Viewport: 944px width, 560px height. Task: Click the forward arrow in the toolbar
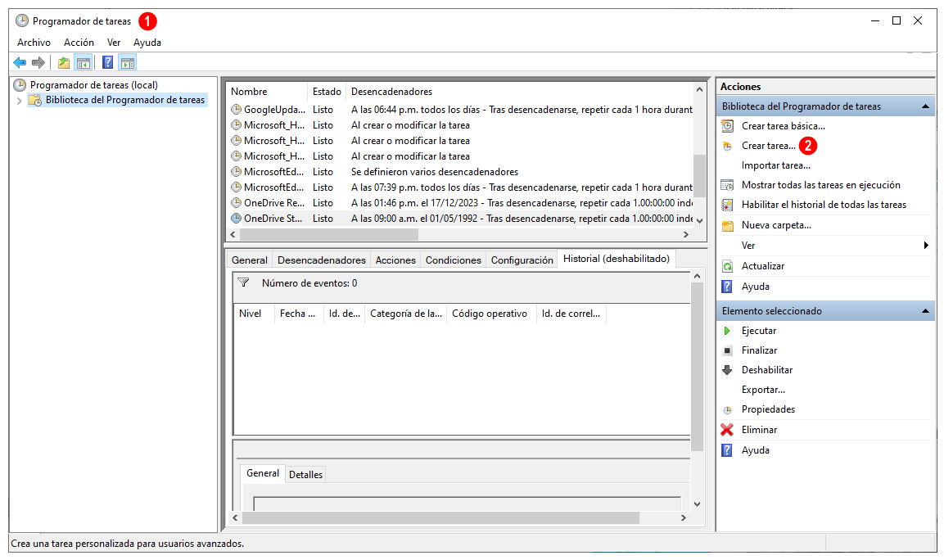(x=38, y=62)
